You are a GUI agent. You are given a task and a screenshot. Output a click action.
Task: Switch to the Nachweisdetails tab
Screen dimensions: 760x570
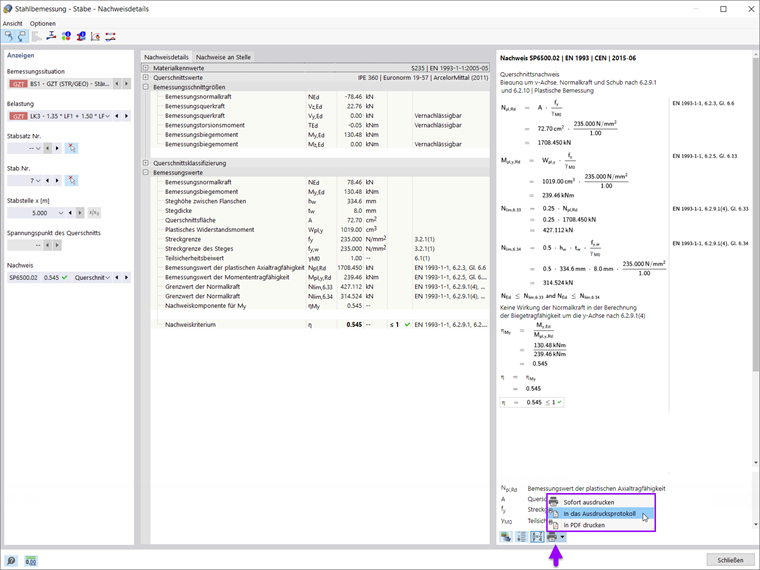[166, 57]
